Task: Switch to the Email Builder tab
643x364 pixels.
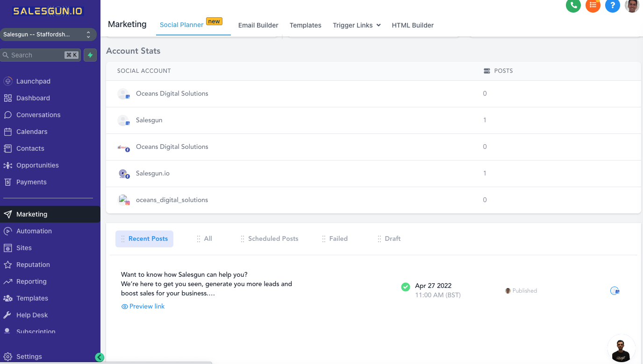Action: [258, 25]
